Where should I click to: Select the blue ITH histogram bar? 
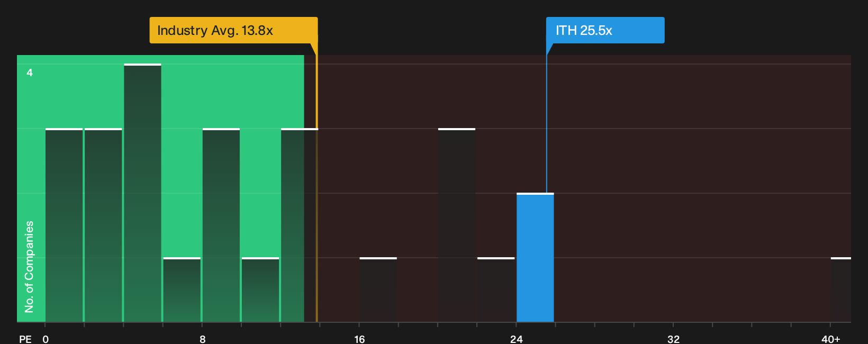point(535,258)
